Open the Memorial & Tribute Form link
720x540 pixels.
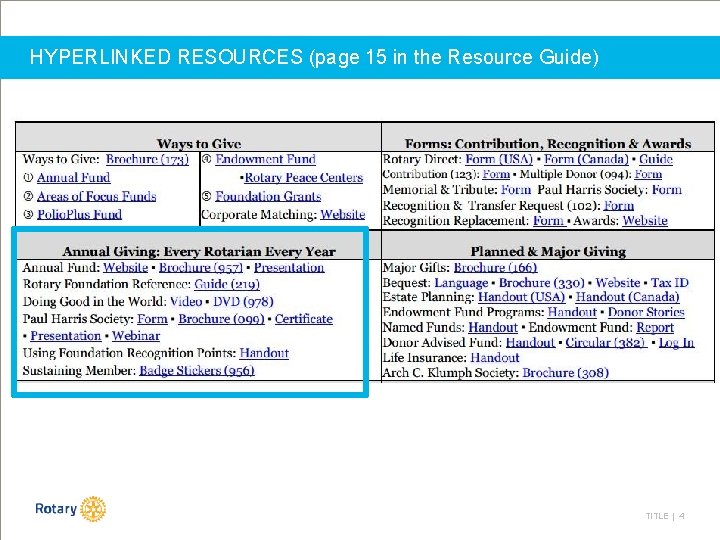point(516,190)
